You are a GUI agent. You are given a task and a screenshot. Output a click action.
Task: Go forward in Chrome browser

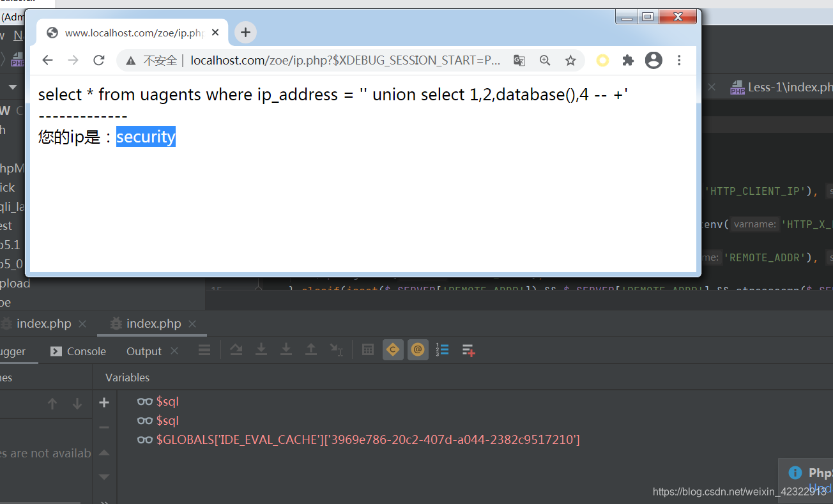[73, 60]
